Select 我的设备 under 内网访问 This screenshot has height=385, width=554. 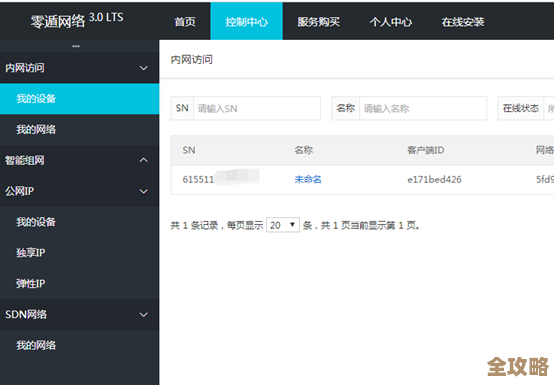pyautogui.click(x=79, y=99)
